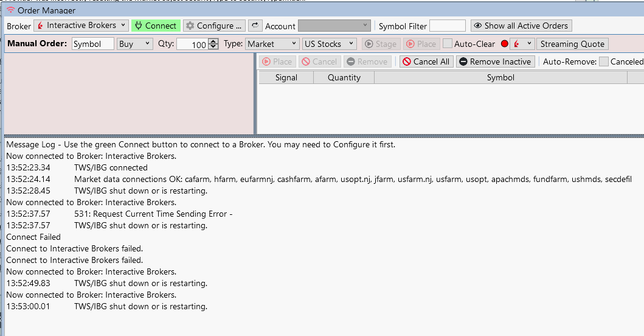Toggle the Auto-Clear checkbox
Screen dimensions: 644x336
[x=448, y=44]
